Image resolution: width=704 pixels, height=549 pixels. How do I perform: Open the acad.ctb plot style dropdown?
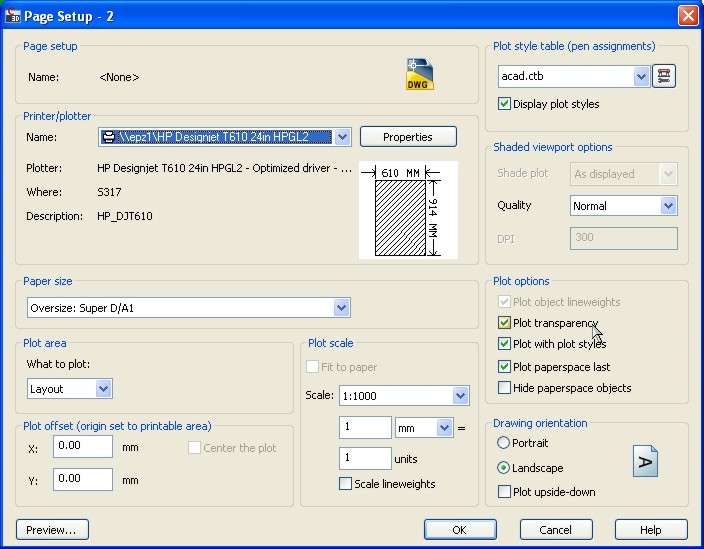(641, 76)
